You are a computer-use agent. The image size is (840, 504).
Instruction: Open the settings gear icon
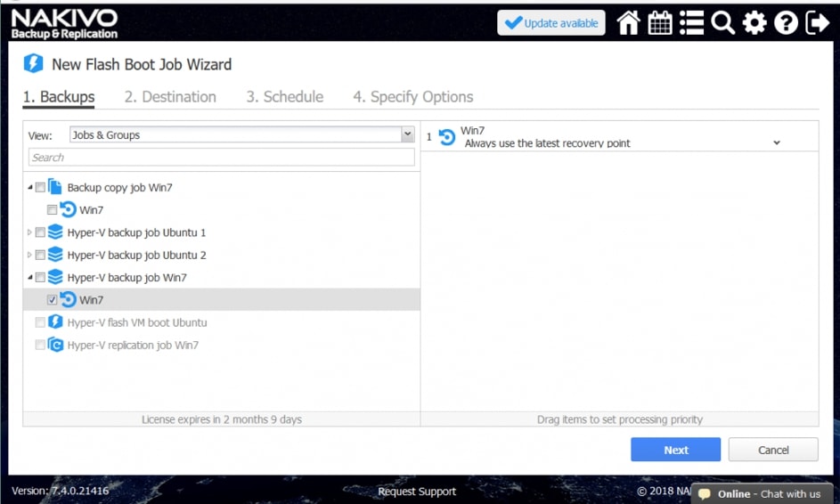point(754,23)
